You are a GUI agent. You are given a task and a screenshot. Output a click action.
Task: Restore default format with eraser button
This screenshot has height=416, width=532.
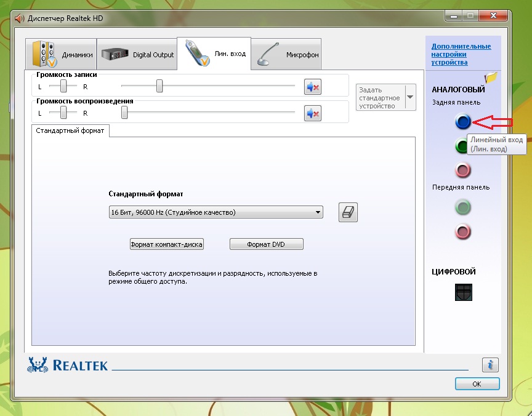click(348, 212)
